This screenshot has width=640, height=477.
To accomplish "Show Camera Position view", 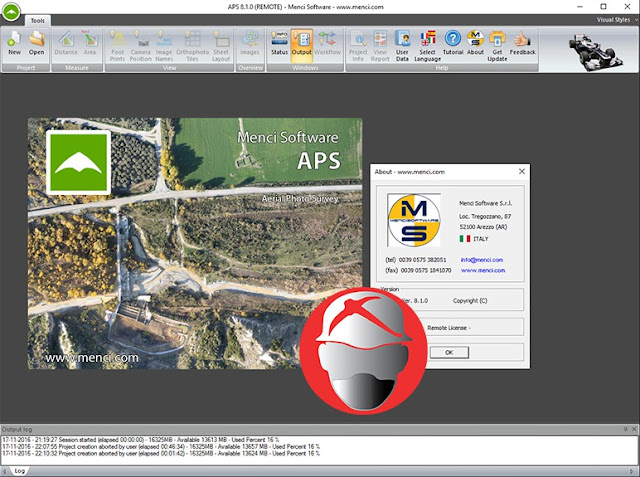I will pyautogui.click(x=140, y=46).
